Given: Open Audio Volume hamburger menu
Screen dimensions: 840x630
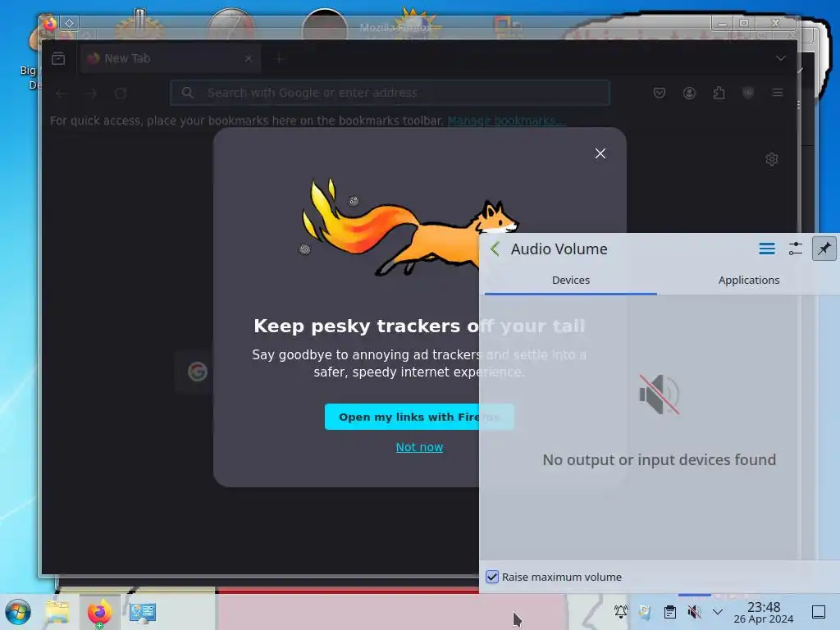Looking at the screenshot, I should coord(767,249).
